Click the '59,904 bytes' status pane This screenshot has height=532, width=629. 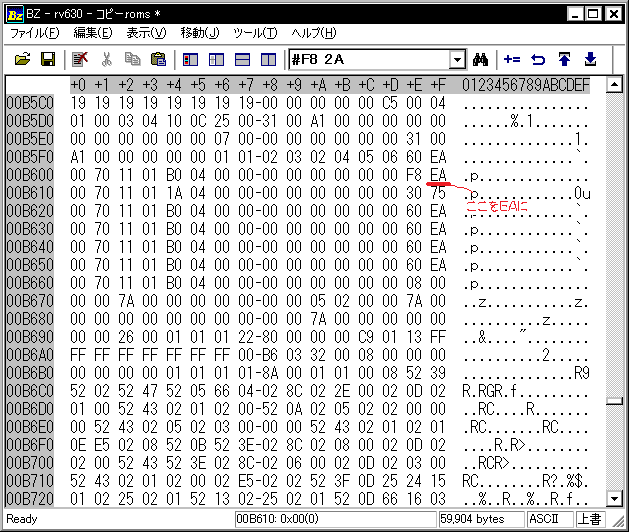tap(481, 519)
